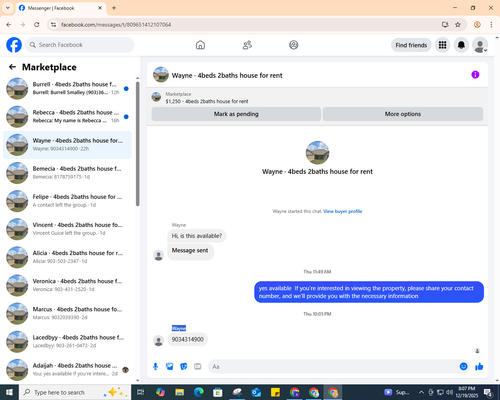Image resolution: width=500 pixels, height=400 pixels.
Task: Open the site information icon in the address bar
Action: click(53, 25)
